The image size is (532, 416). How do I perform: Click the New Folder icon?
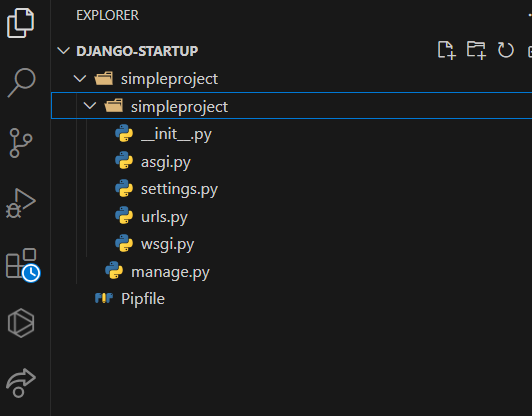(x=476, y=50)
